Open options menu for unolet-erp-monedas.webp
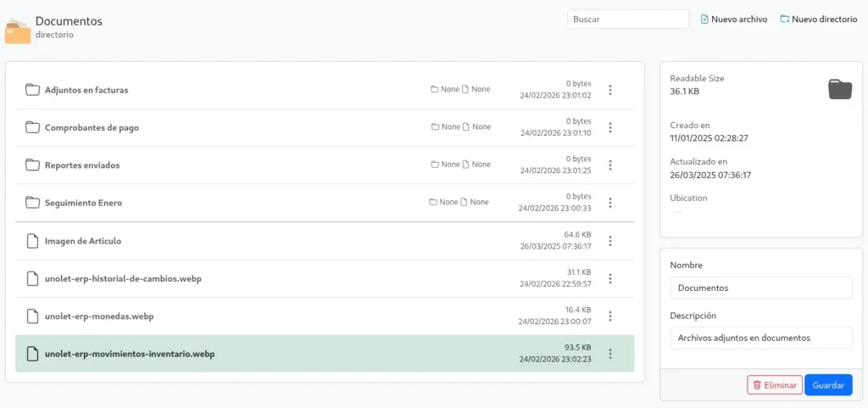The image size is (868, 408). pyautogui.click(x=610, y=316)
